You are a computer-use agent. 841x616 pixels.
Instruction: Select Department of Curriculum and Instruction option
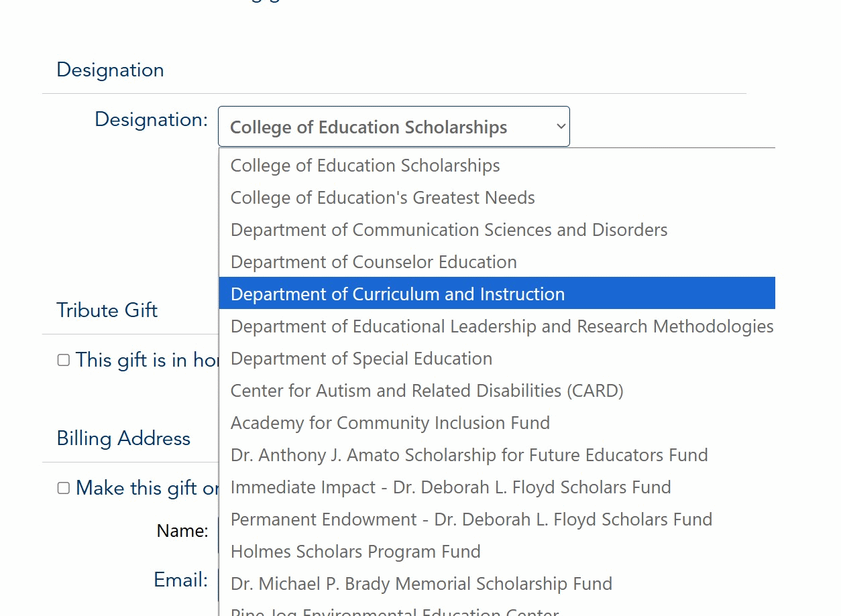(x=398, y=294)
